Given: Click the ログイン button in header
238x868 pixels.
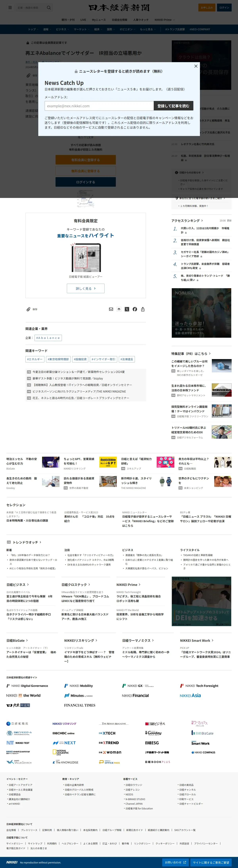Looking at the screenshot, I should pyautogui.click(x=224, y=7).
